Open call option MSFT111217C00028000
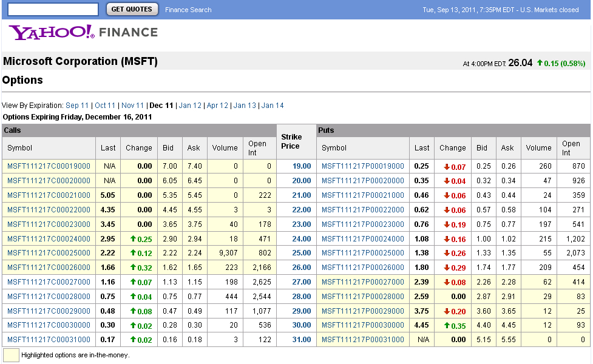The width and height of the screenshot is (593, 364). click(x=49, y=297)
